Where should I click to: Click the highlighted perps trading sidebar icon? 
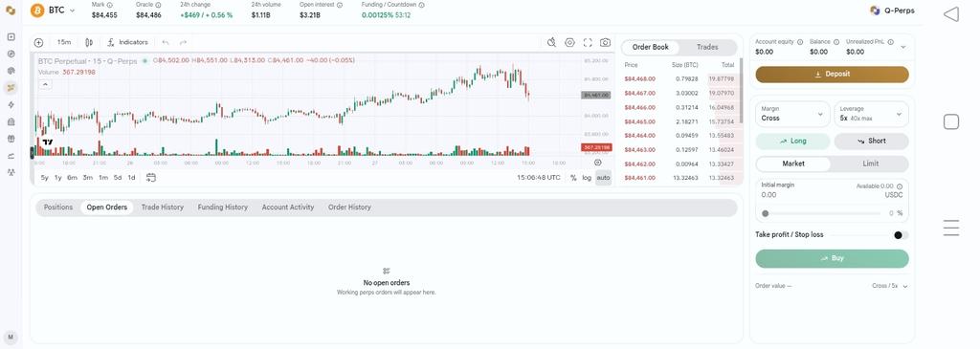[11, 87]
